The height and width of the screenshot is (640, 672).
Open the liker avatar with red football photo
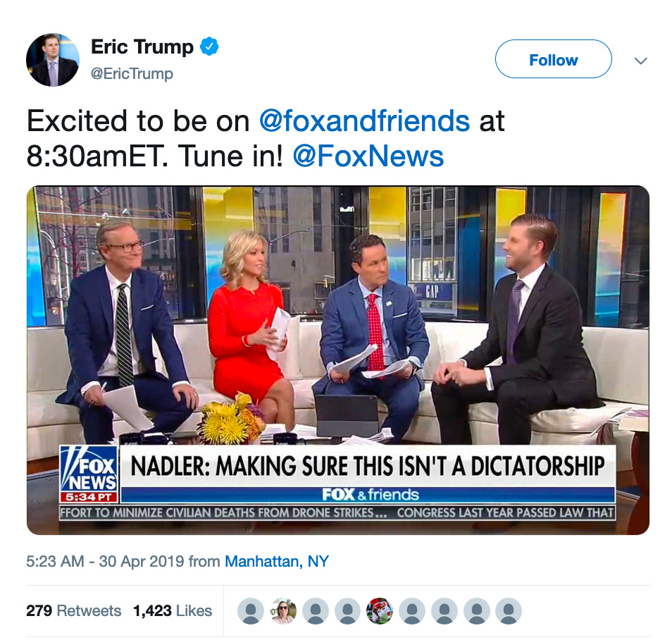point(380,611)
